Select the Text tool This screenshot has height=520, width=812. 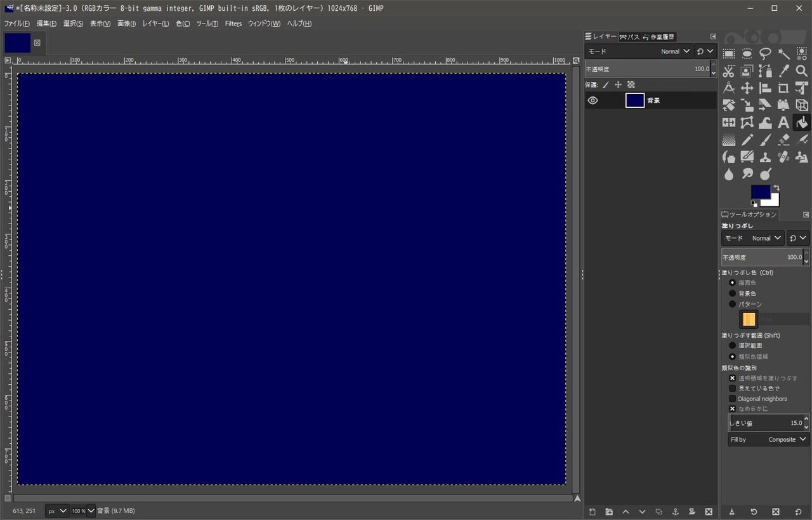784,123
